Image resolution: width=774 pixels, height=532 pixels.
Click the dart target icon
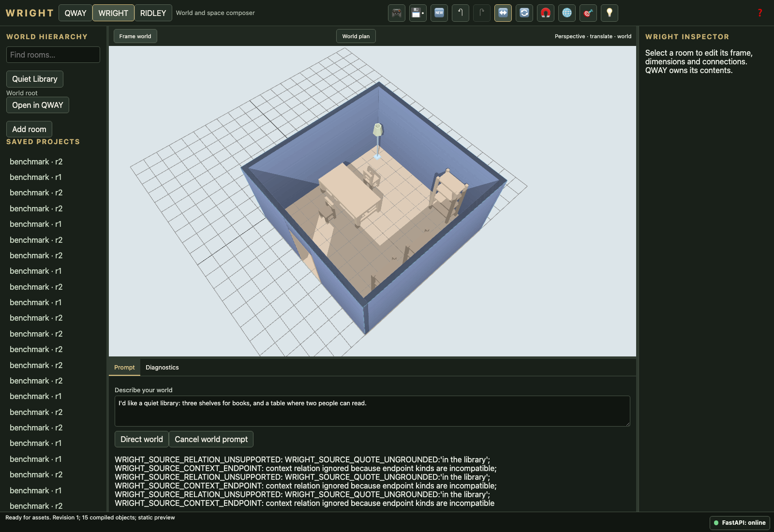(x=588, y=13)
